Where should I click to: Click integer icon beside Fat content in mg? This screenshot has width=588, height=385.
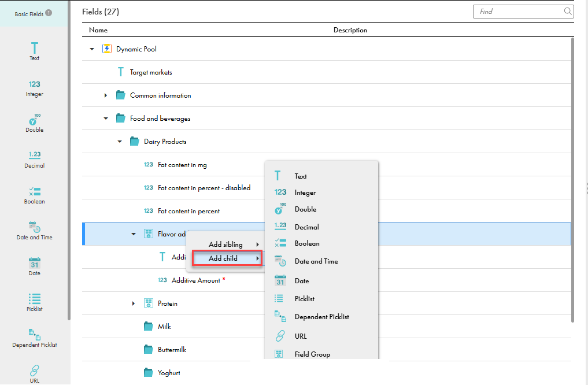(x=148, y=165)
